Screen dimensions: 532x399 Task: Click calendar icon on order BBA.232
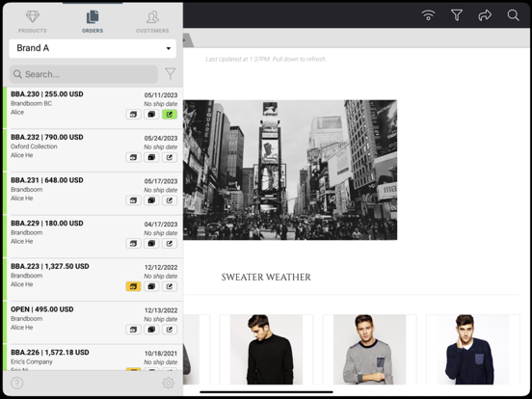133,157
